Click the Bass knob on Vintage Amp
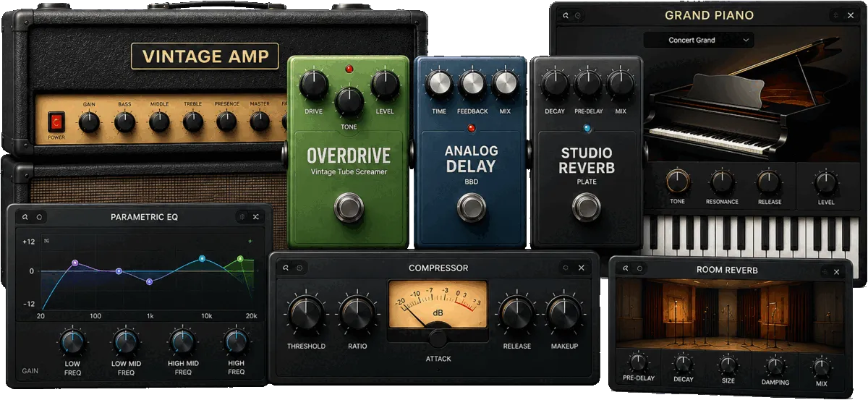 (124, 122)
